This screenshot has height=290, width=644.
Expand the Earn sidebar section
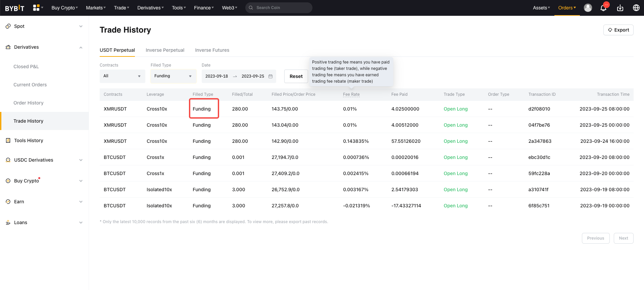(x=81, y=202)
